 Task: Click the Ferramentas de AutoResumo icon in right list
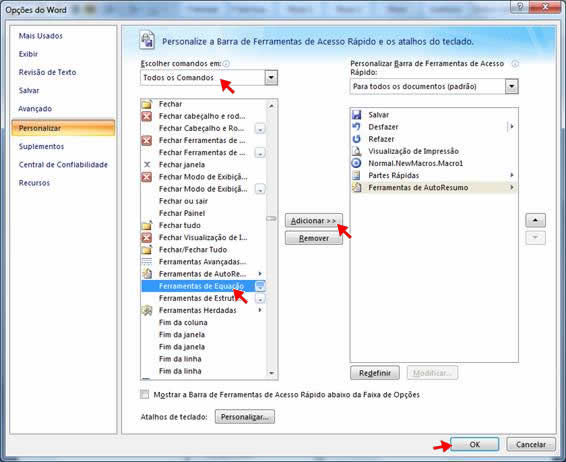357,187
